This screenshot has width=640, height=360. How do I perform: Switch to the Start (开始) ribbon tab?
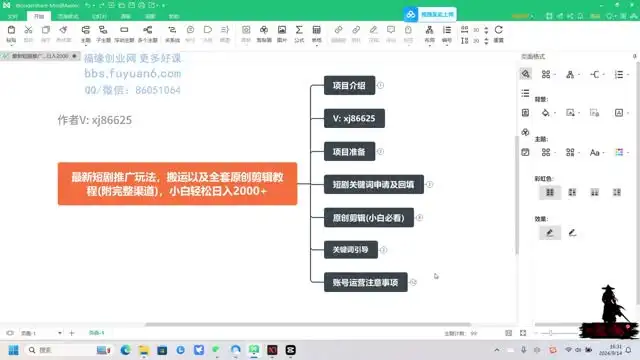point(39,16)
